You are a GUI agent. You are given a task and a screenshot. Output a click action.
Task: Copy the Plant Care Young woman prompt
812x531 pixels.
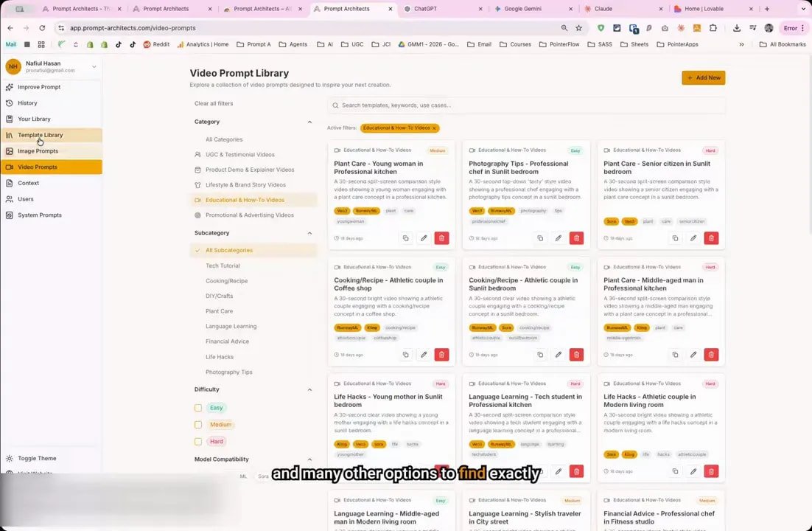click(x=405, y=238)
